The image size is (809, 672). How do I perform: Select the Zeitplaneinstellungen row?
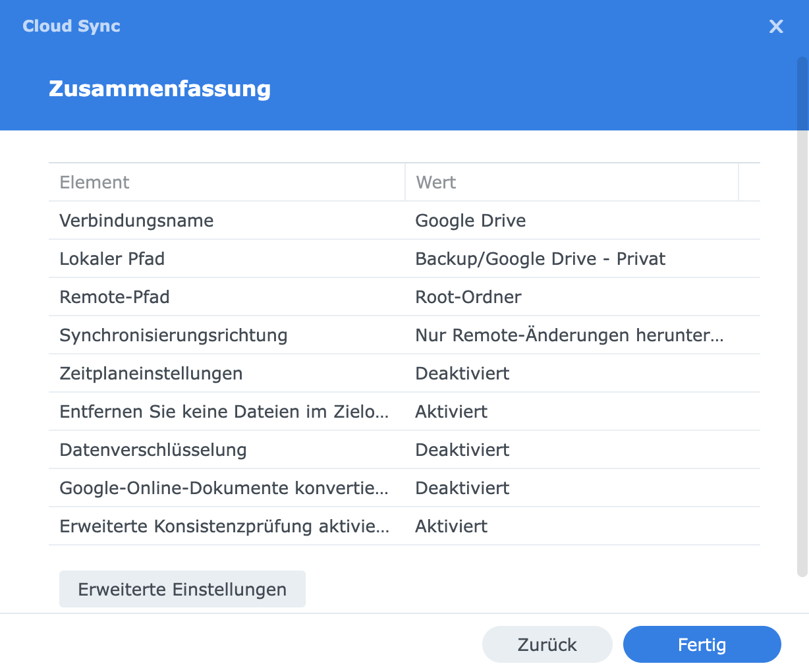pos(151,374)
